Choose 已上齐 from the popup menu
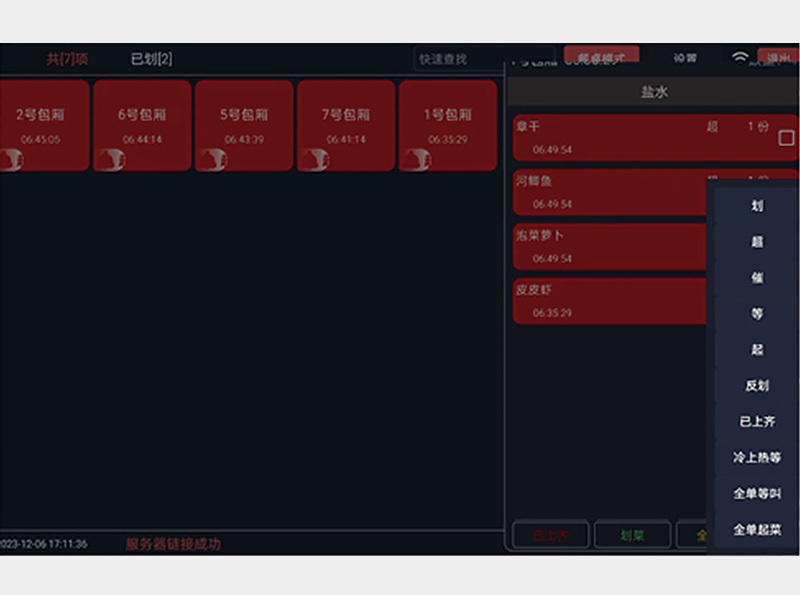Viewport: 800px width, 595px height. pos(757,422)
